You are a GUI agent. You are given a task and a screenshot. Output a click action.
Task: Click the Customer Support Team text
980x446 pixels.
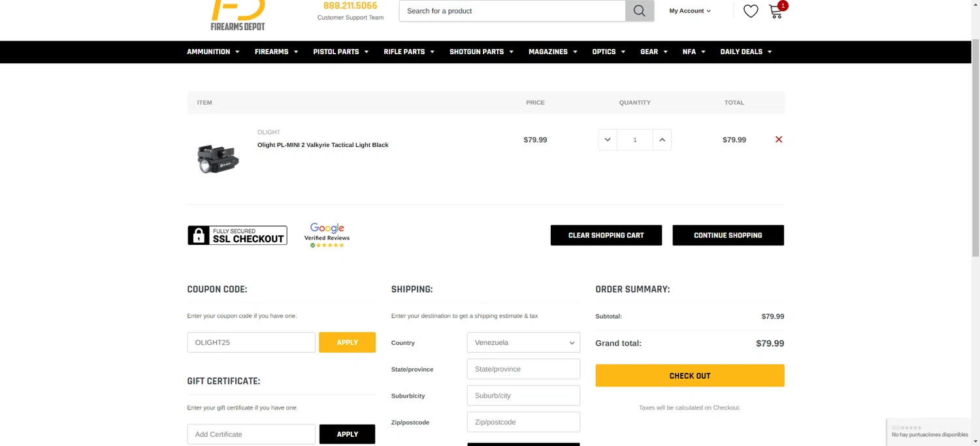[350, 18]
